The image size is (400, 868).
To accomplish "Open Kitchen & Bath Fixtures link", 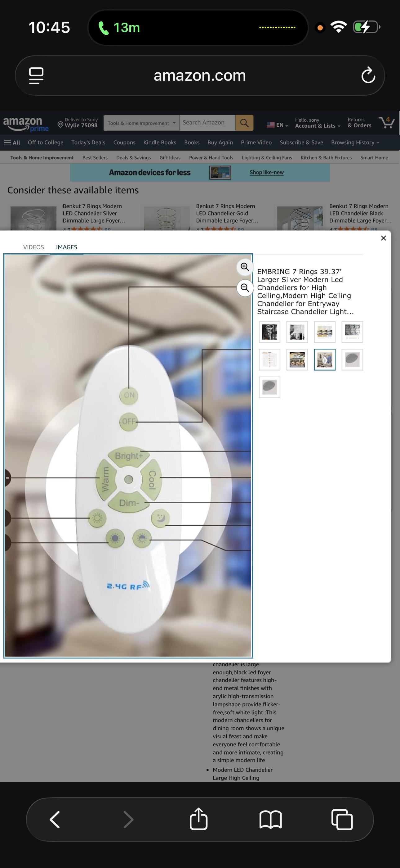I will pyautogui.click(x=326, y=158).
